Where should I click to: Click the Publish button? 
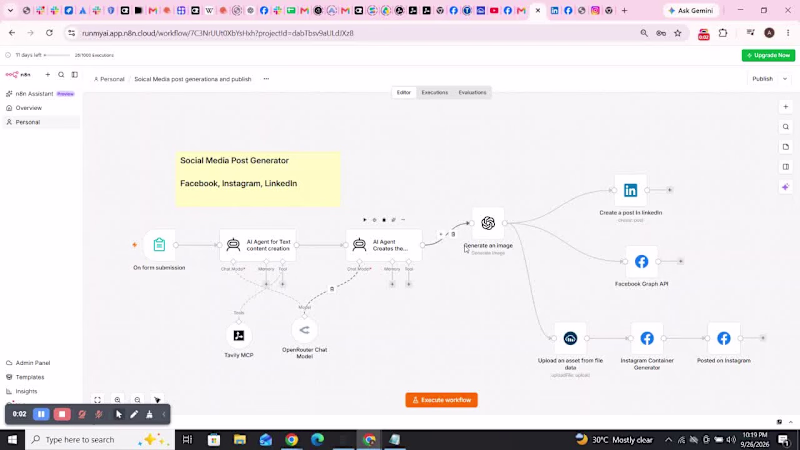(763, 79)
